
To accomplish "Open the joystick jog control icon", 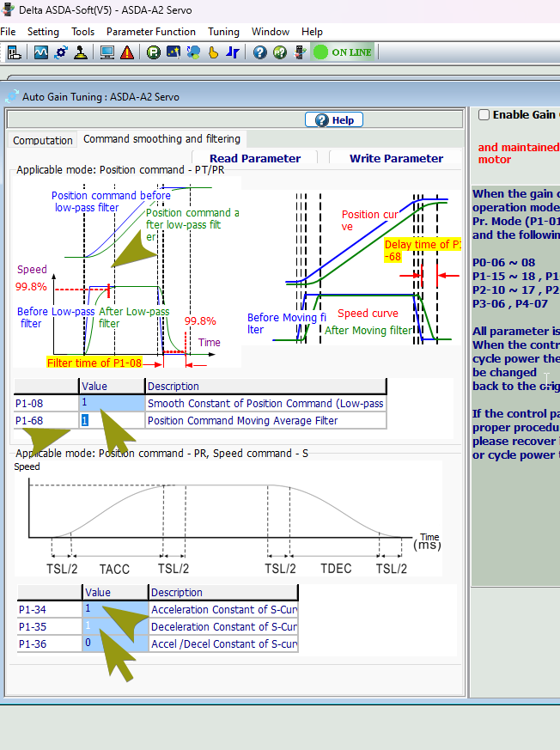I will (81, 52).
